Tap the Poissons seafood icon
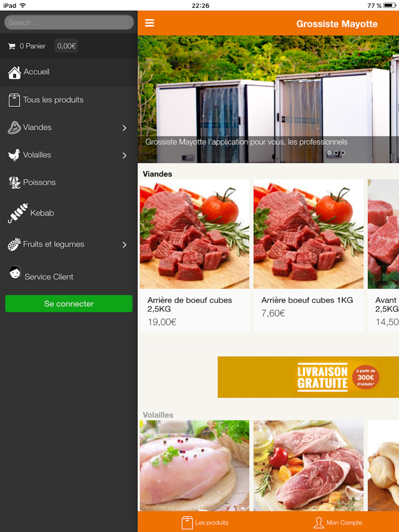The image size is (399, 532). pos(15,183)
